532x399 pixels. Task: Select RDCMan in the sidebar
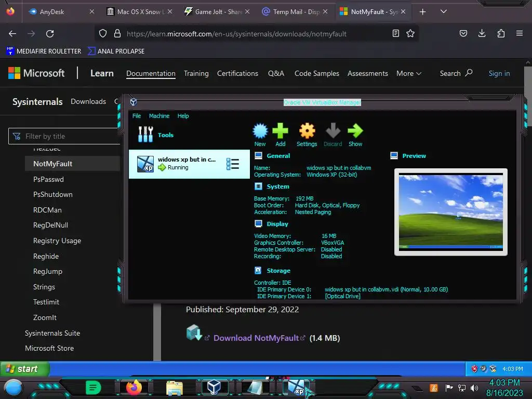point(47,210)
